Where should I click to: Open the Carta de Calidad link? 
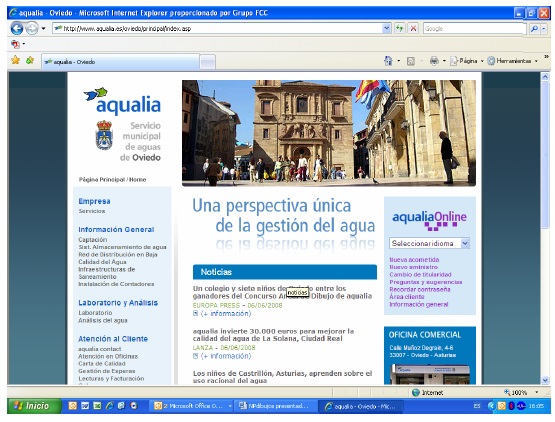[x=102, y=364]
